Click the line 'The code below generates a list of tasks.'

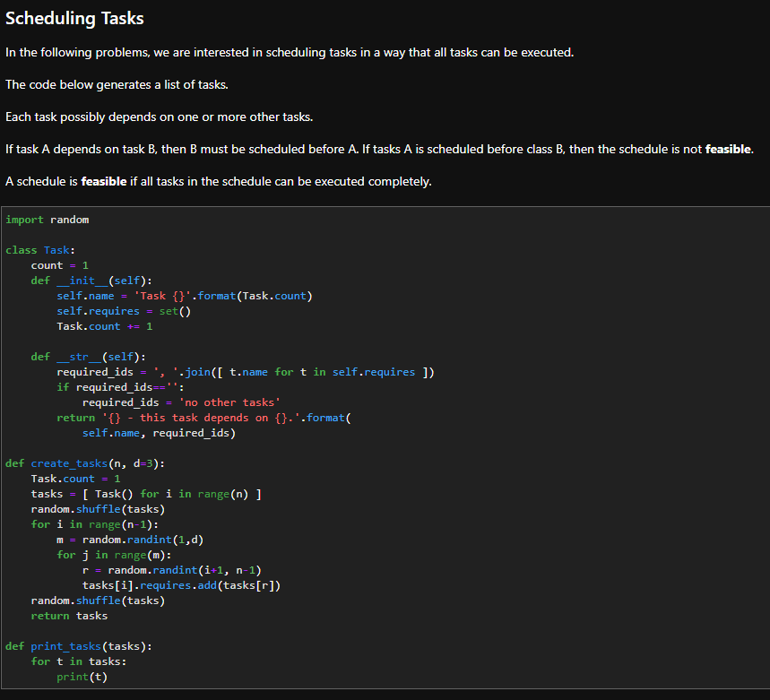coord(117,85)
